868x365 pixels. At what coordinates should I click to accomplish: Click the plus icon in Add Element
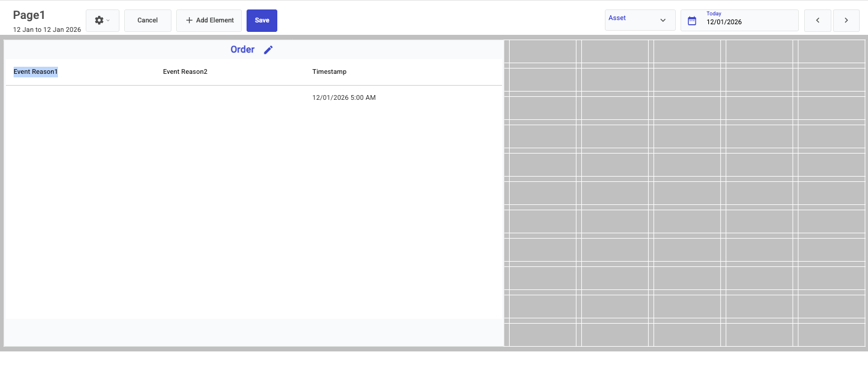pos(189,20)
